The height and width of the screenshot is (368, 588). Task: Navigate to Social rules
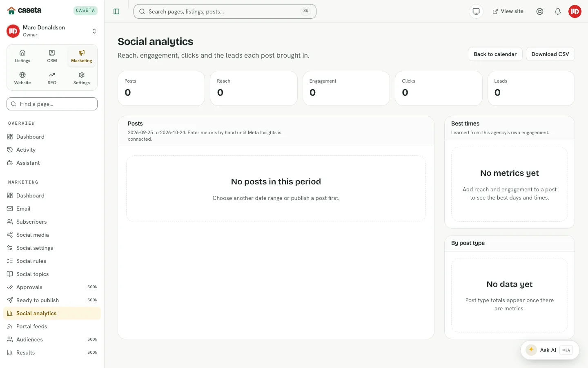tap(52, 261)
